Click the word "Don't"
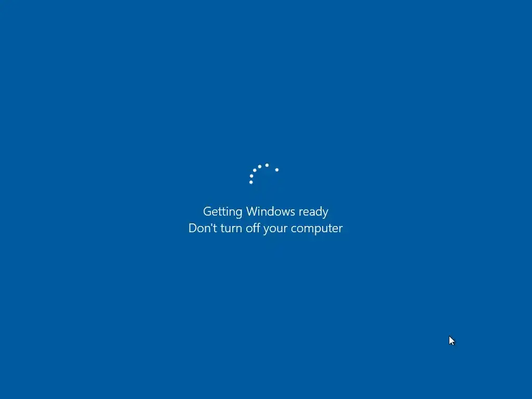Image resolution: width=532 pixels, height=399 pixels. click(x=203, y=228)
